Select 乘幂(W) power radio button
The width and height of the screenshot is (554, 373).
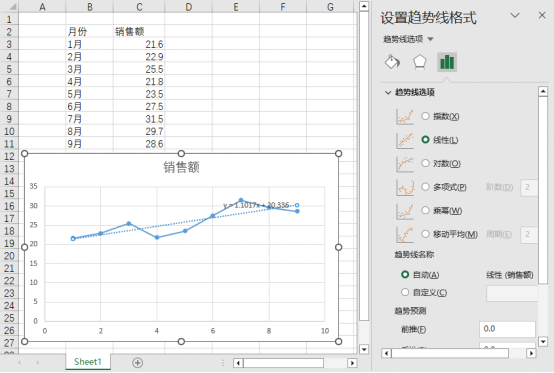[425, 211]
